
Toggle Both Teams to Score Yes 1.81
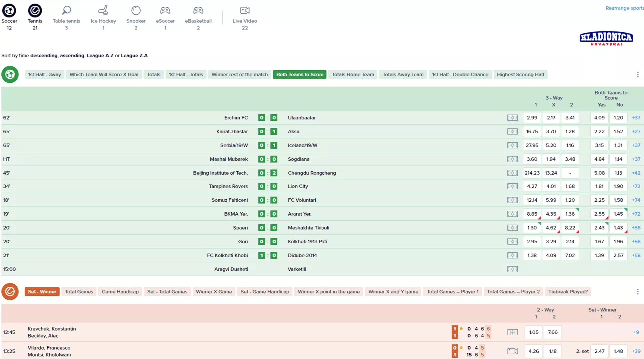pos(599,186)
